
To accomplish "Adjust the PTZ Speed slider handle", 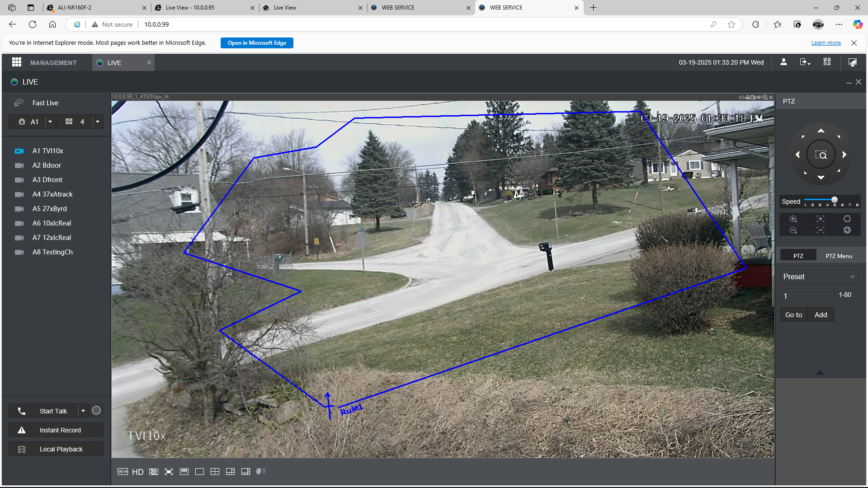I will click(x=834, y=200).
